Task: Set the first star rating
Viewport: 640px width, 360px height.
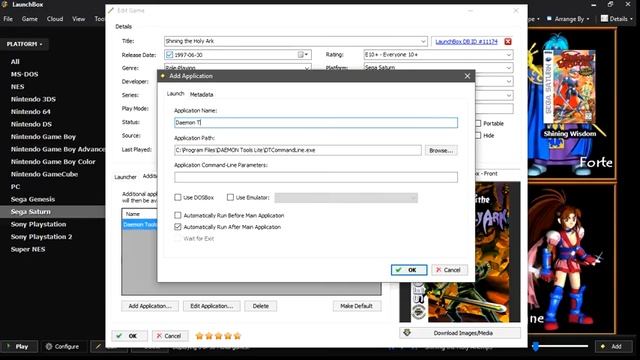Action: (x=199, y=336)
